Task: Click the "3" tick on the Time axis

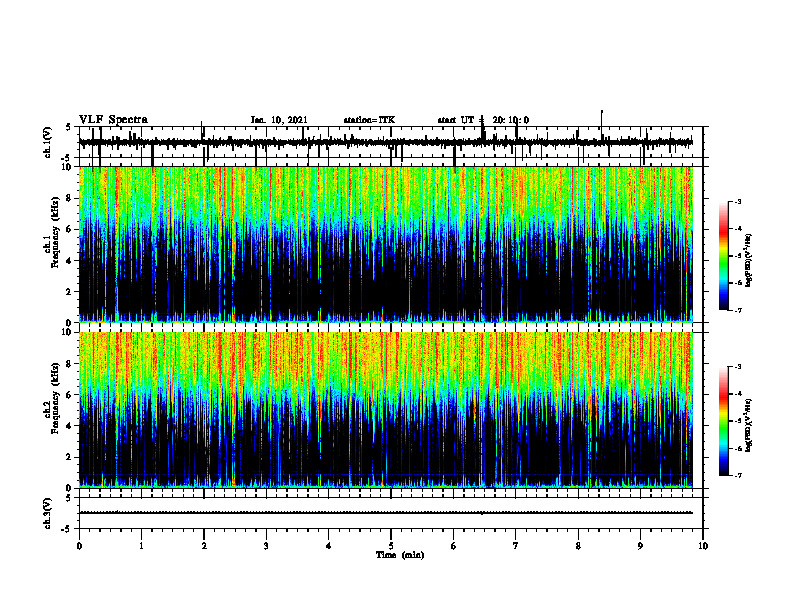Action: (266, 546)
